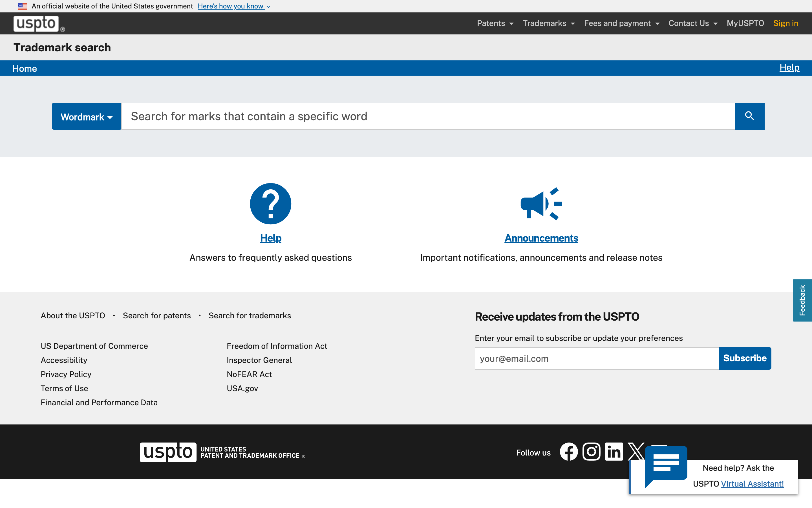The width and height of the screenshot is (812, 508).
Task: Expand the Contact Us menu
Action: (x=693, y=23)
